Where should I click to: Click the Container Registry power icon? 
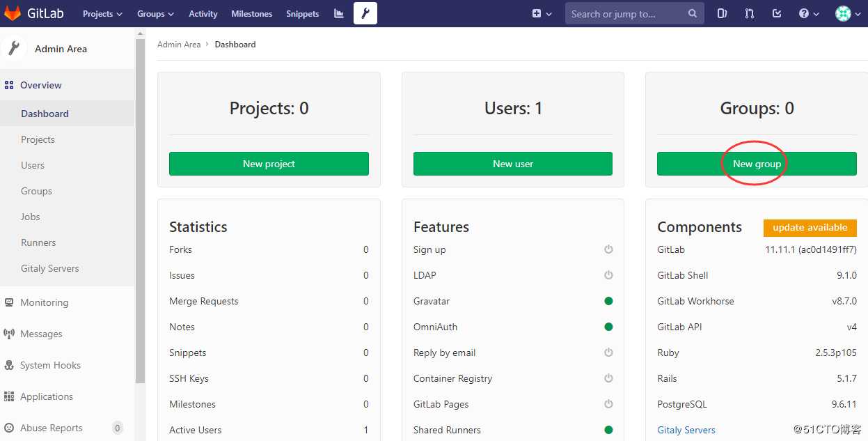[608, 378]
